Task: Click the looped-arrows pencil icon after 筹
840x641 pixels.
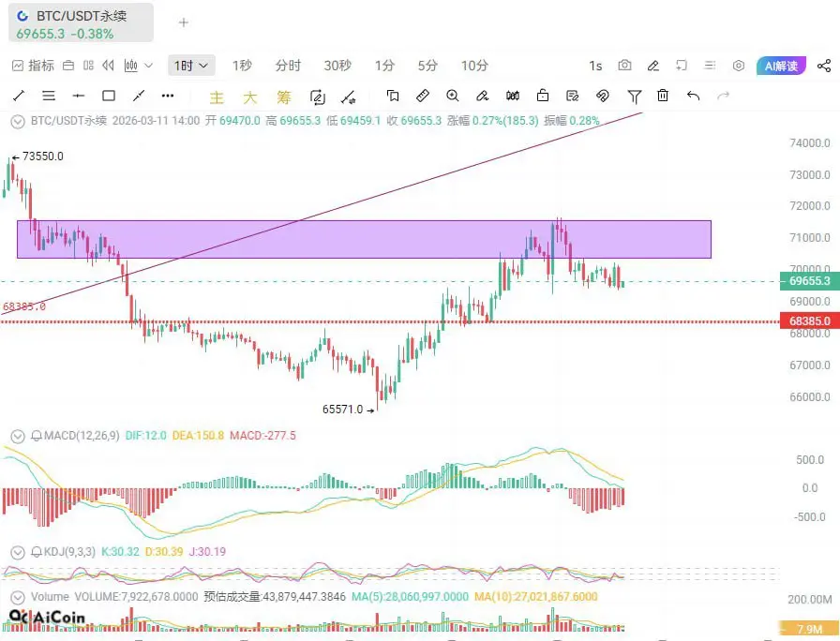Action: point(318,97)
